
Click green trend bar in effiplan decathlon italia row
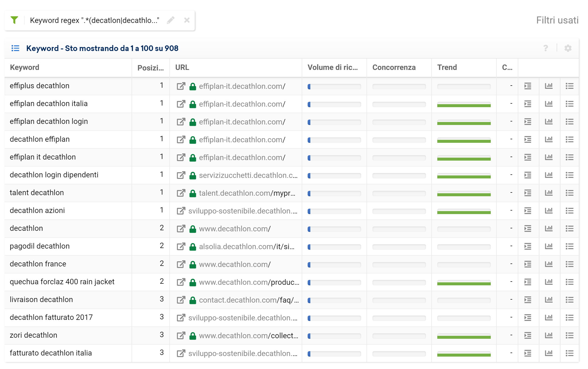click(464, 105)
